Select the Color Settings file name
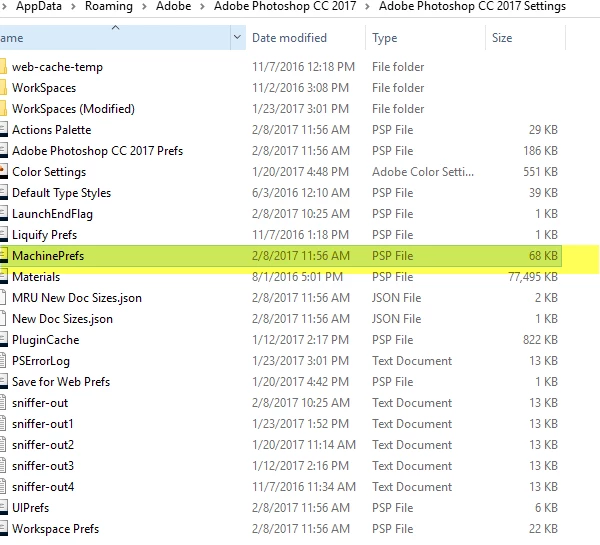Image resolution: width=600 pixels, height=545 pixels. pos(49,171)
